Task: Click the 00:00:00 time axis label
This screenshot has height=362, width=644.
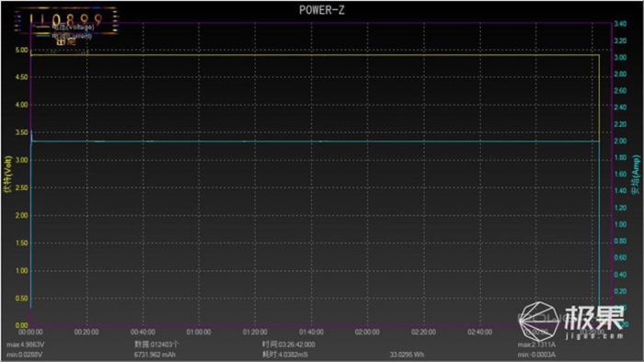Action: [x=30, y=332]
